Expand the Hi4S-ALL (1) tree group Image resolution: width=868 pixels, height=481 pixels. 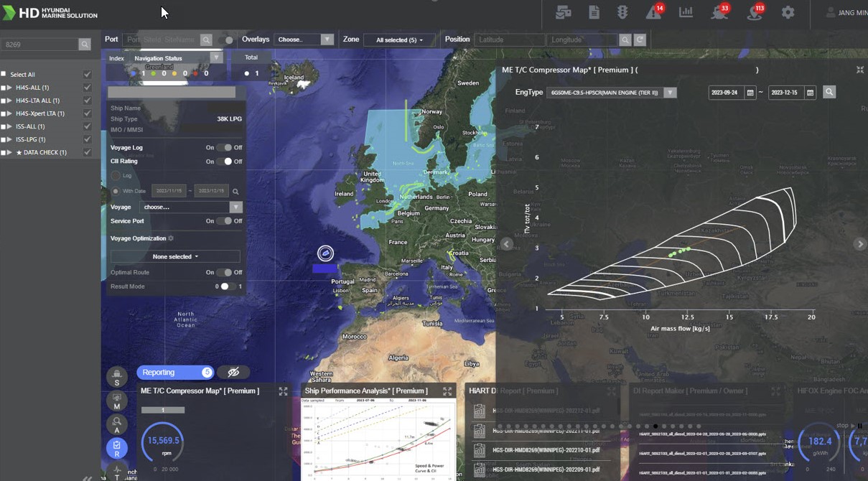click(x=9, y=88)
